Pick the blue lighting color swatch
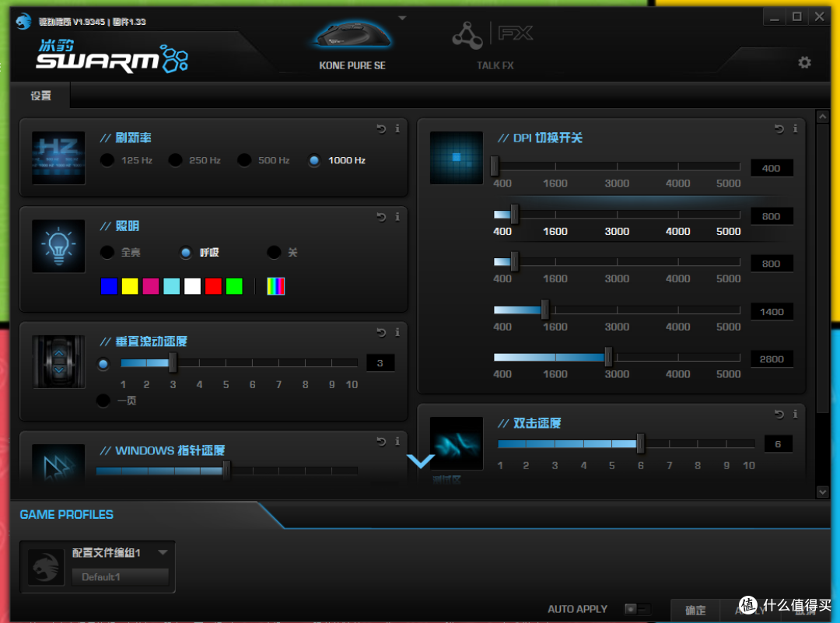This screenshot has width=840, height=623. 109,286
